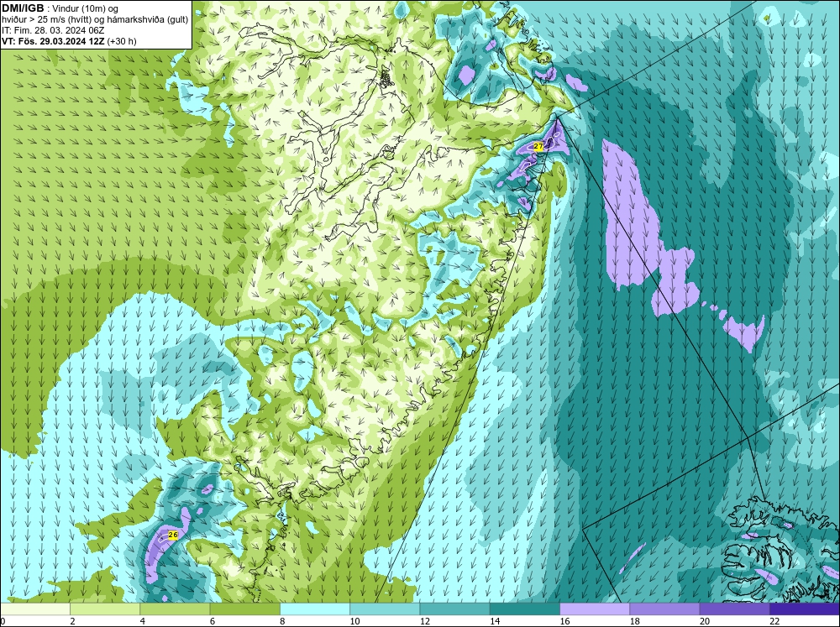
Task: Click legend scale label 8
Action: [x=282, y=621]
